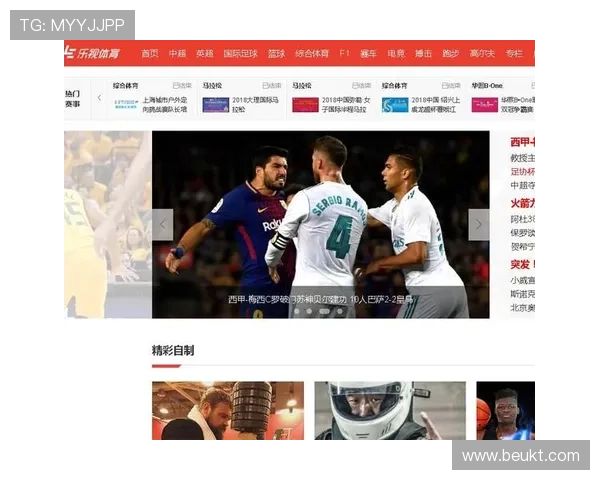This screenshot has width=600, height=480.
Task: Go to previous carousel slide arrow
Action: click(162, 225)
